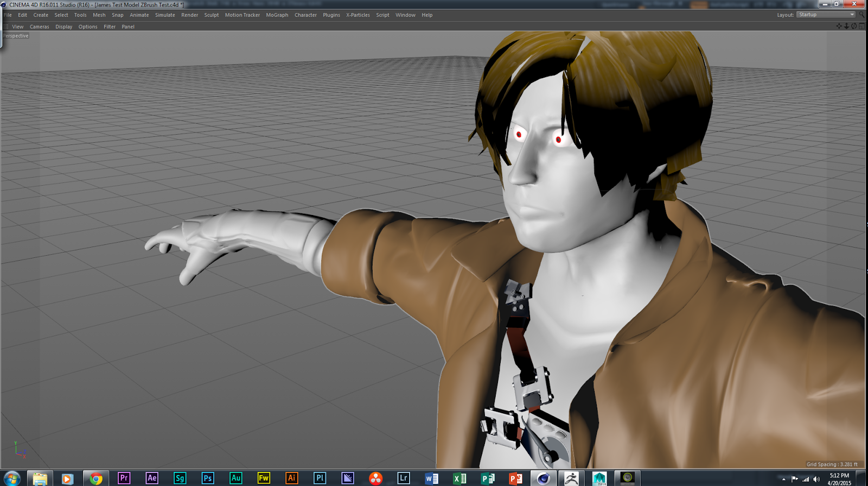Open the Edit menu
Viewport: 868px width, 486px height.
[x=22, y=15]
